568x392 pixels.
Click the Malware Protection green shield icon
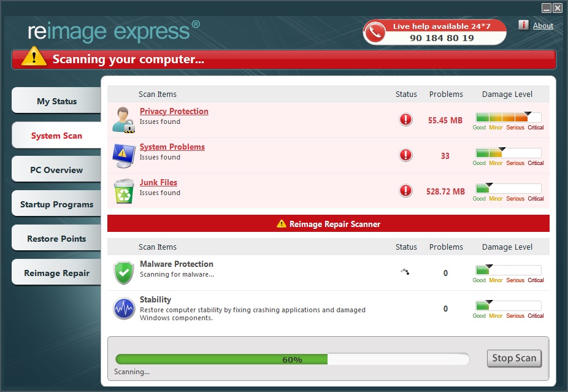[124, 273]
